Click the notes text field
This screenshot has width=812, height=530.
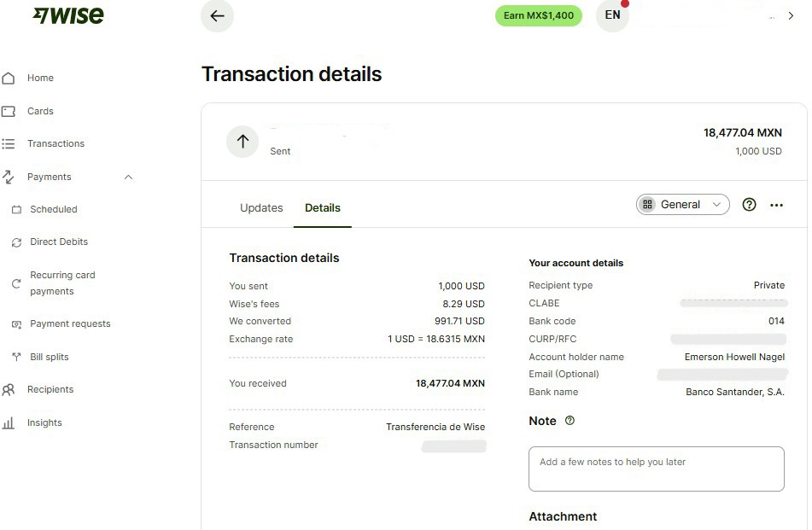click(656, 469)
